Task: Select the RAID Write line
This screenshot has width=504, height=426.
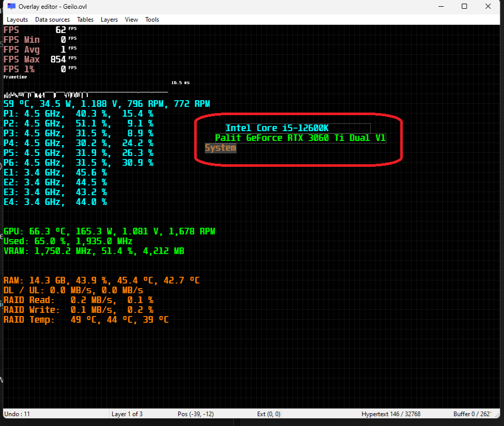Action: 78,310
